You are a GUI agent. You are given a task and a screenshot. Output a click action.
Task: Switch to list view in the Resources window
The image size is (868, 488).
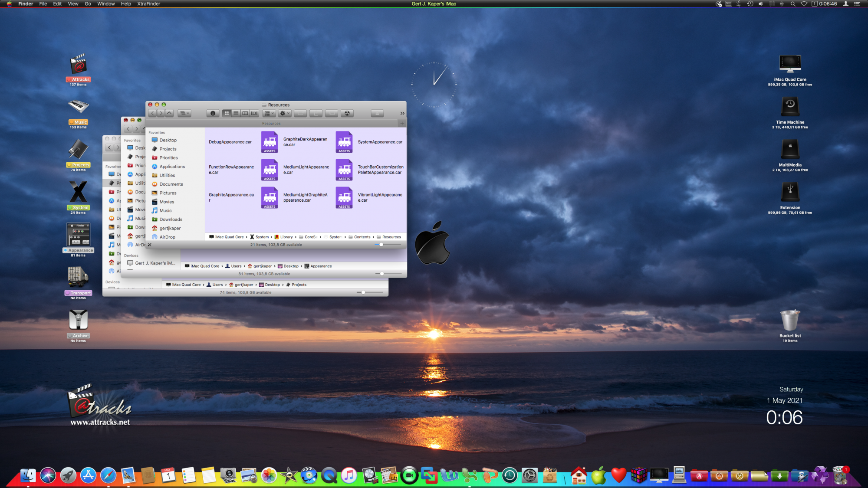[x=236, y=113]
